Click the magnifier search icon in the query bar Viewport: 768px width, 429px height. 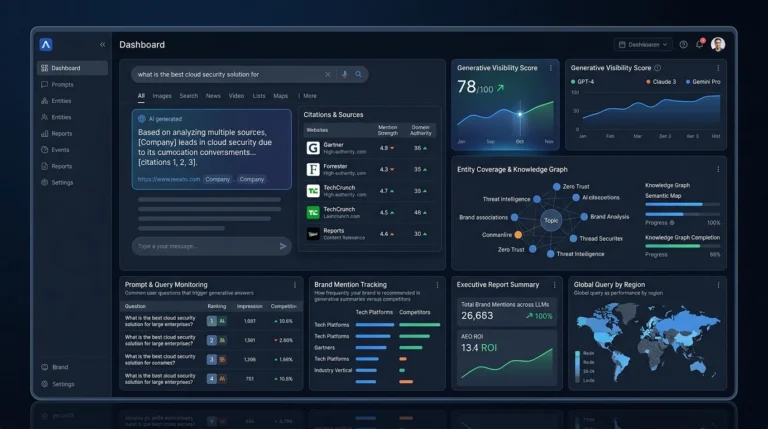[359, 74]
